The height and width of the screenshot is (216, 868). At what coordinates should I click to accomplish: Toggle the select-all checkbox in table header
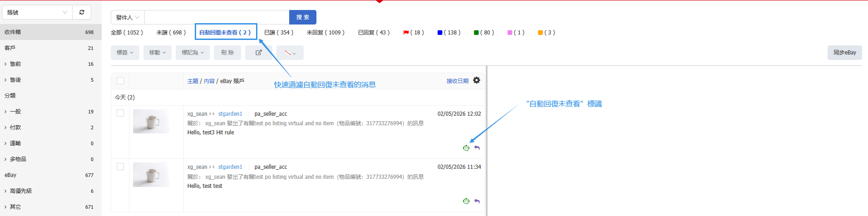click(x=120, y=81)
